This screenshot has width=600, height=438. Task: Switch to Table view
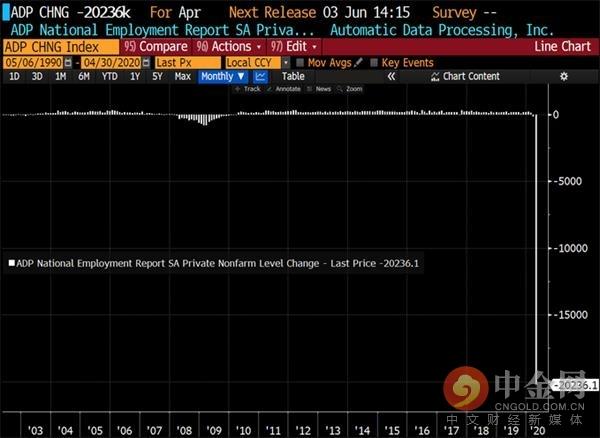point(293,77)
